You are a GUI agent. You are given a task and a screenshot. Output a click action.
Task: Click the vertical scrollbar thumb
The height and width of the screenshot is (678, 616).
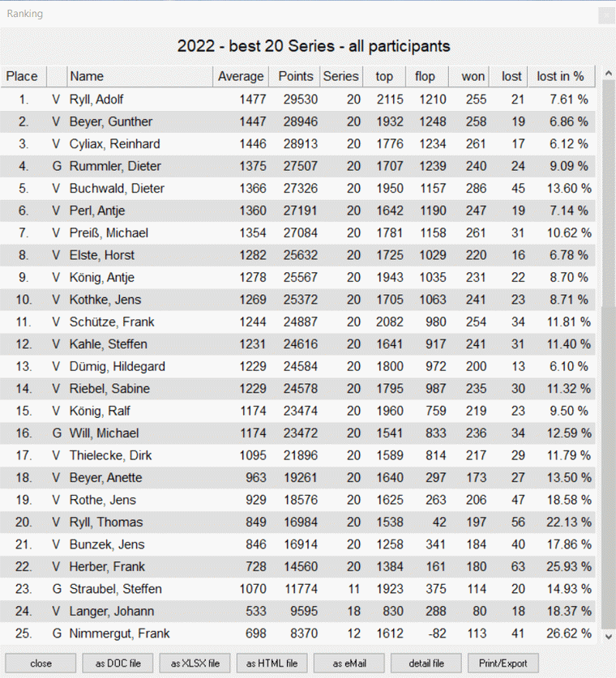[608, 193]
